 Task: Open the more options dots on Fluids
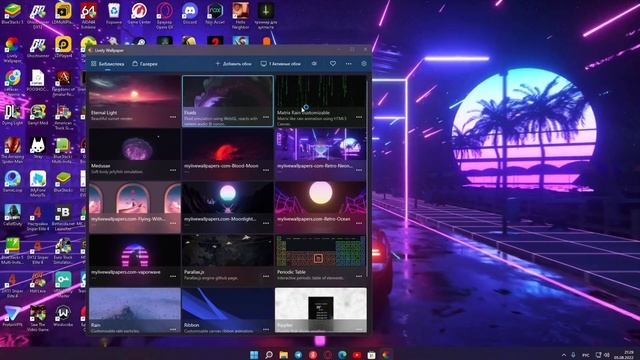pos(266,117)
